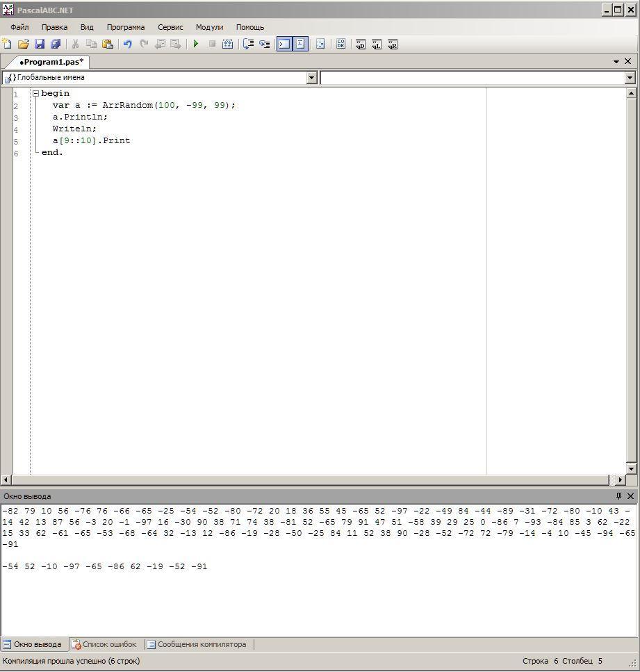This screenshot has width=640, height=672.
Task: Click the Step Over debug icon
Action: pos(248,44)
